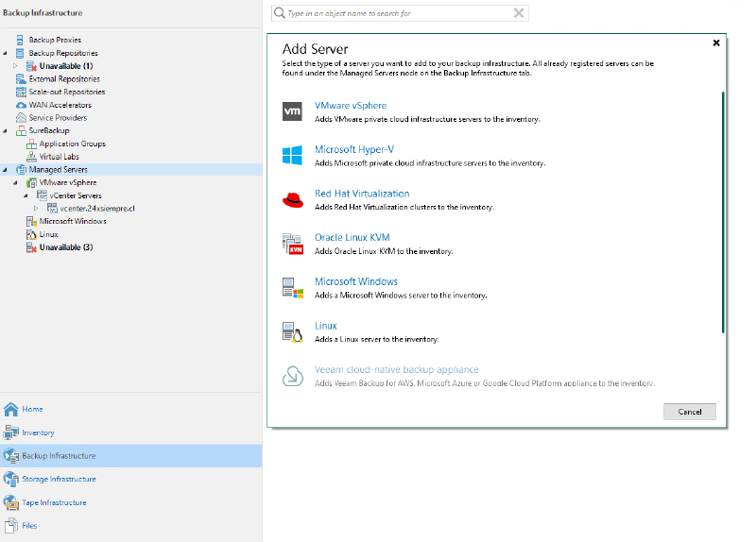
Task: Click the object name search field
Action: 399,13
